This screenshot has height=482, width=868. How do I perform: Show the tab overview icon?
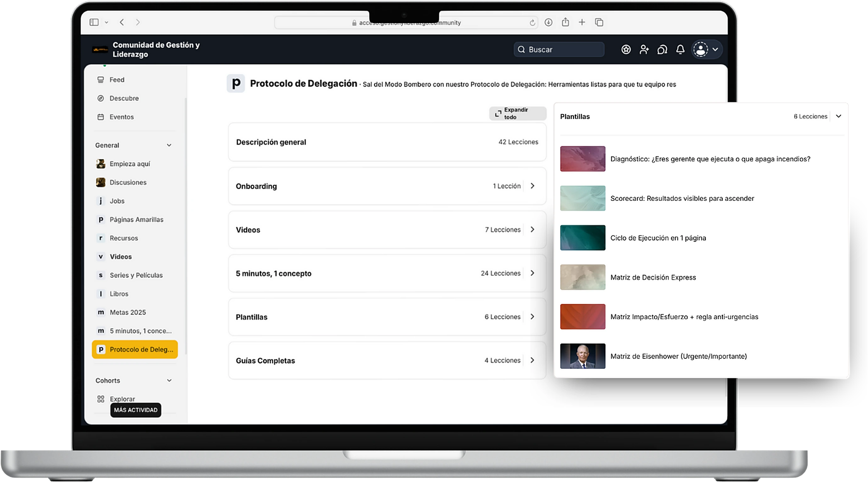pos(599,22)
